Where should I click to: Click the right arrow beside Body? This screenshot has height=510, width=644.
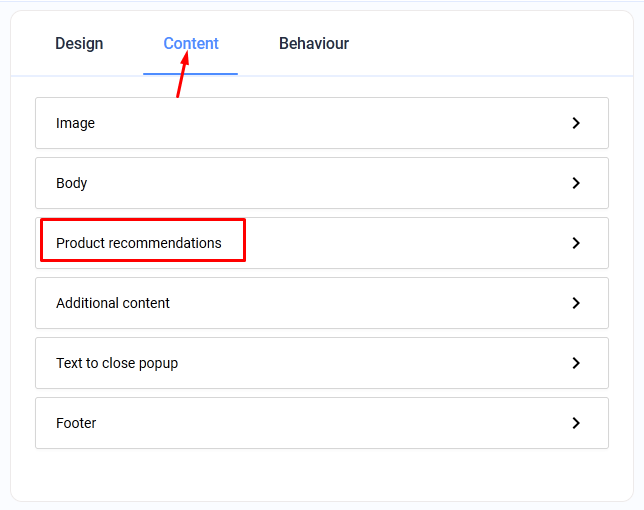click(x=576, y=183)
